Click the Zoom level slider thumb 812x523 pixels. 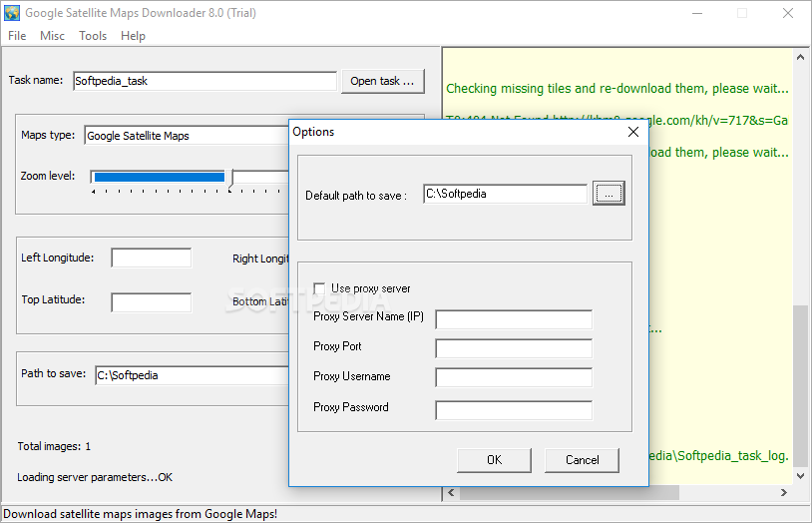coord(232,178)
